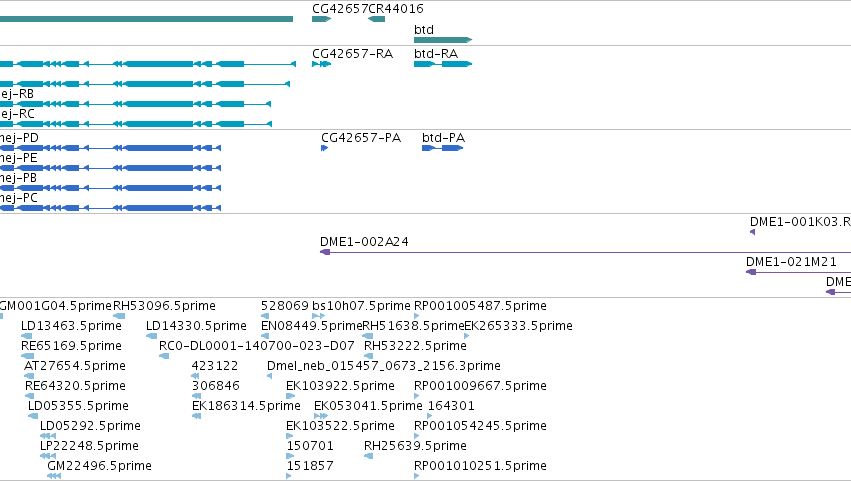Select the nej-RC transcript label
Screen dimensions: 851x481
tap(17, 114)
